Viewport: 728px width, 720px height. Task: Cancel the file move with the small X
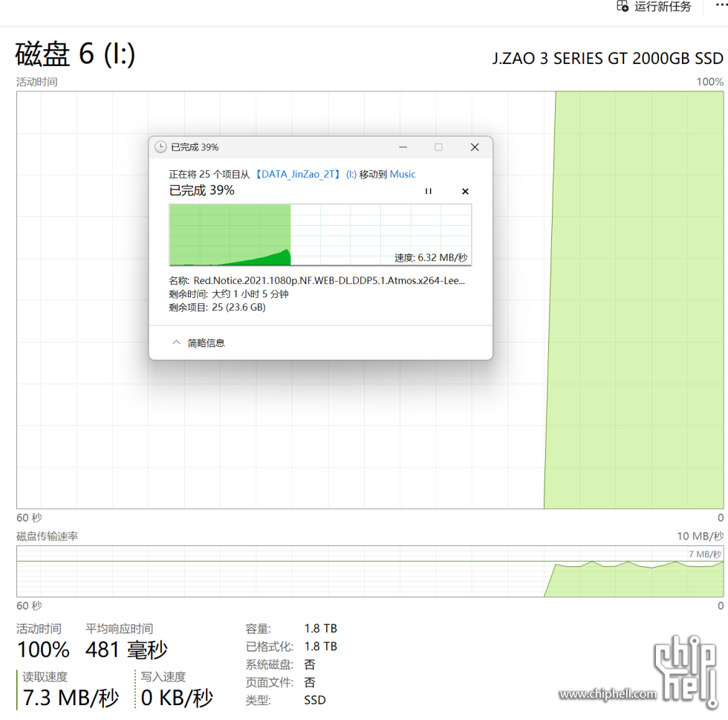465,191
